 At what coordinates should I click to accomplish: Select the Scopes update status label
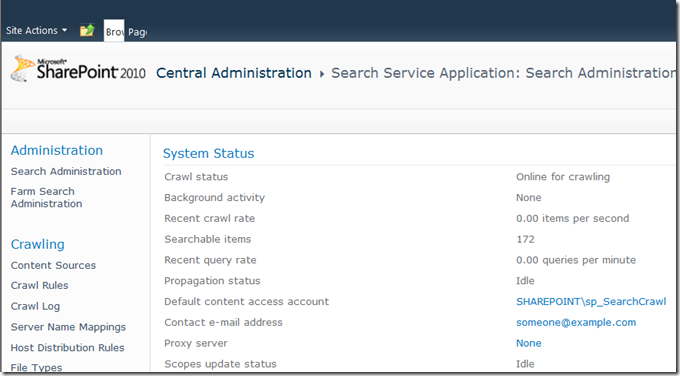220,364
